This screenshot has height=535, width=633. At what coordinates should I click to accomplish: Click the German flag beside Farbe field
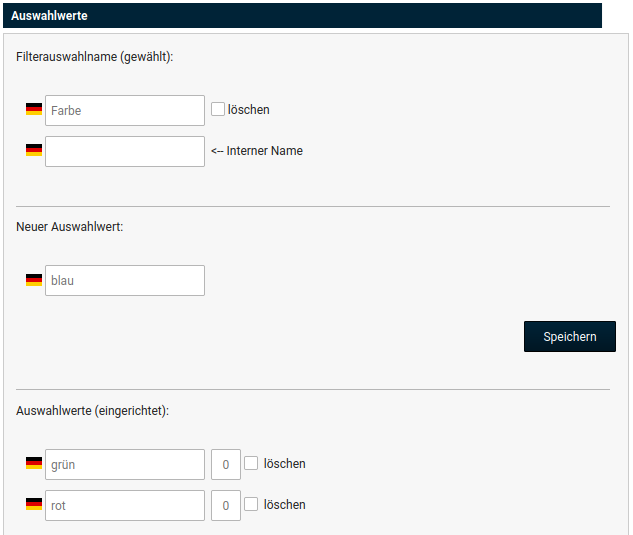point(34,110)
